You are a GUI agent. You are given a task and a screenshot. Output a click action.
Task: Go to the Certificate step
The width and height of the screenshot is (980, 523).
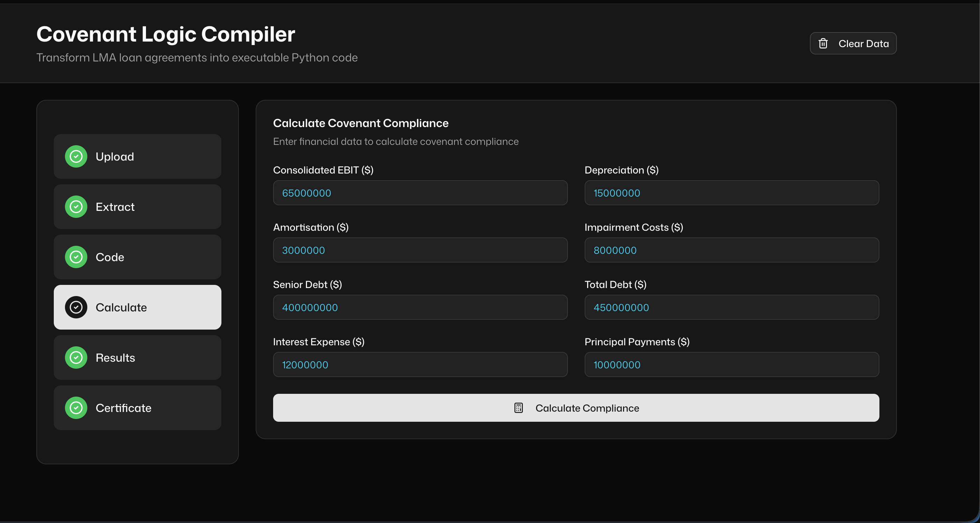(137, 407)
